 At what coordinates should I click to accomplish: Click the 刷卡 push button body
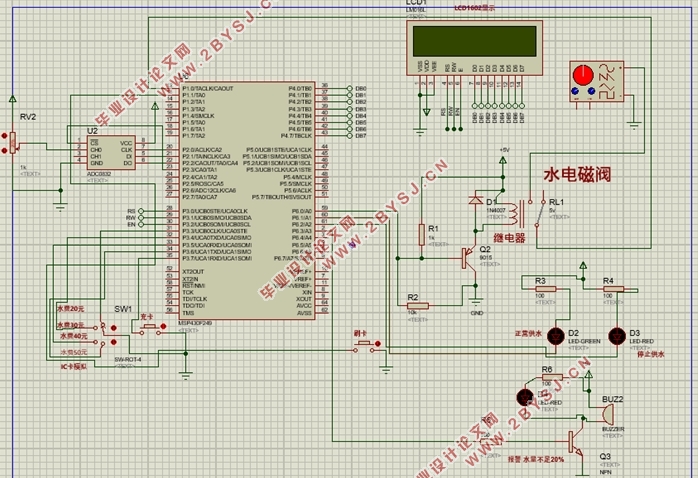[x=364, y=344]
